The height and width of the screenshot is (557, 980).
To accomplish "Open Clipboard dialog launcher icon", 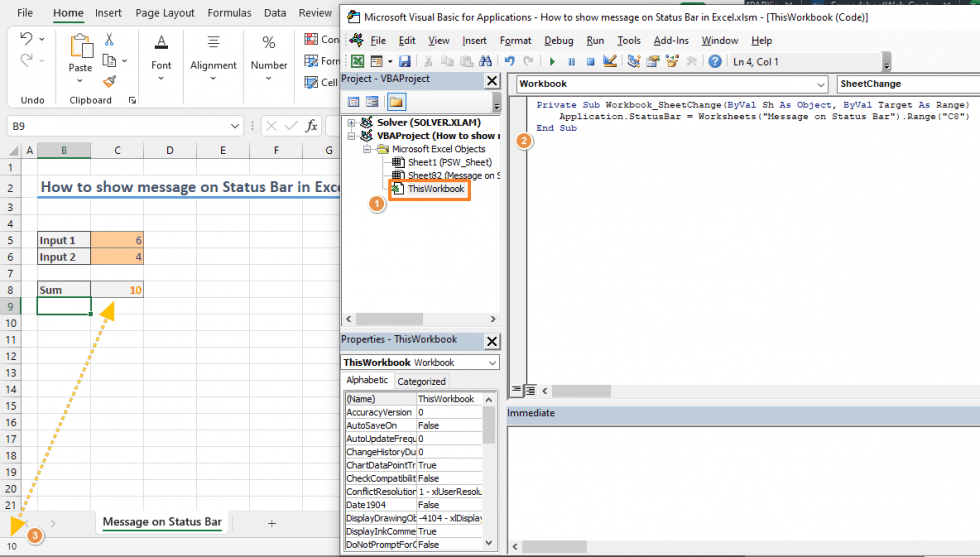I will tap(132, 100).
